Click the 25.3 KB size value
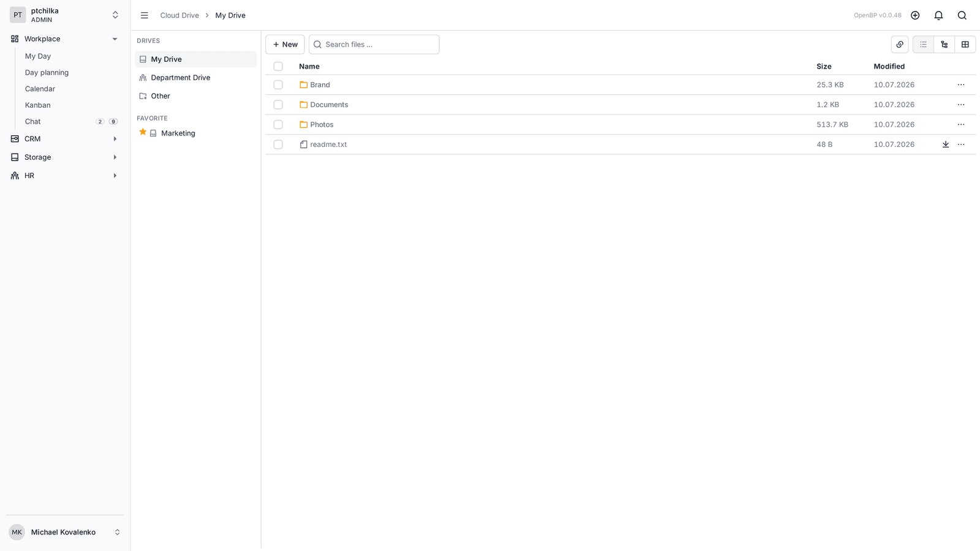This screenshot has height=551, width=980. click(x=830, y=85)
